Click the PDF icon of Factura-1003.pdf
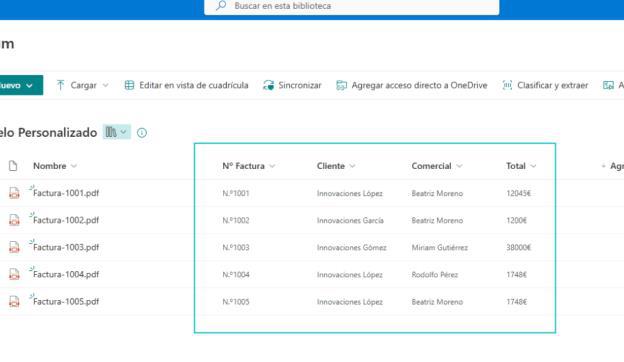Viewport: 624px width, 362px height. tap(14, 247)
